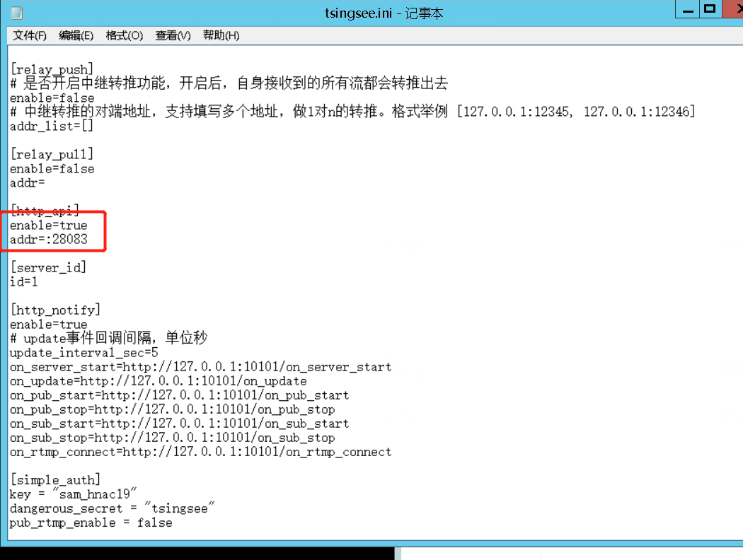Open the 格式(O) menu

[124, 35]
